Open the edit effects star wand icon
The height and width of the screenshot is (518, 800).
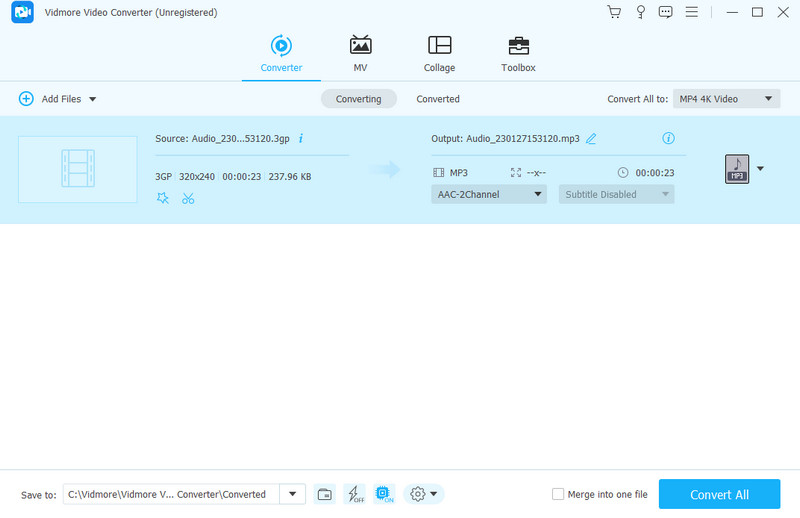pyautogui.click(x=163, y=198)
